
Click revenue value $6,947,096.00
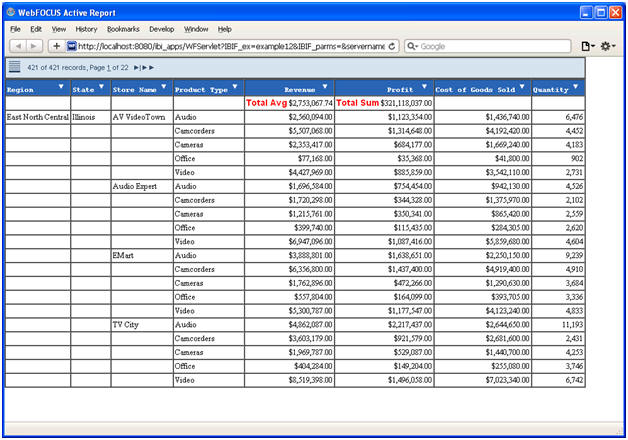point(310,242)
